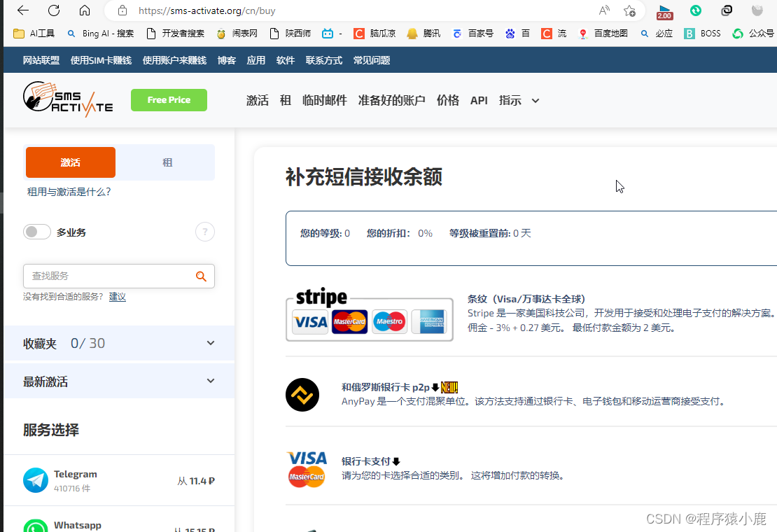Open Bing AI - 搜索 bookmark
The height and width of the screenshot is (532, 777).
(101, 33)
